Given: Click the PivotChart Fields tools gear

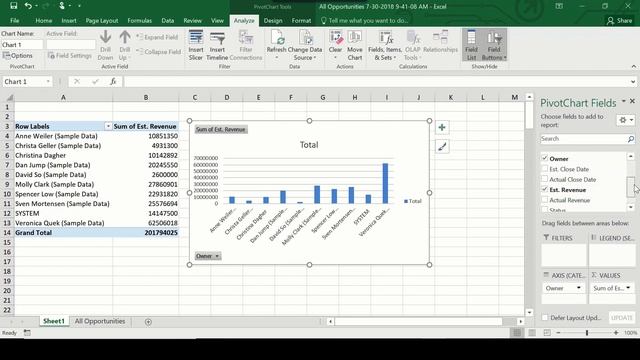Looking at the screenshot, I should tap(625, 120).
